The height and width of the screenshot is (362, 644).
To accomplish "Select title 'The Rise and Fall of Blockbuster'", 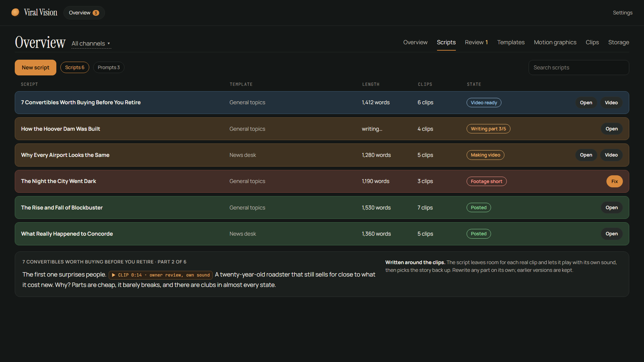I will pyautogui.click(x=62, y=207).
